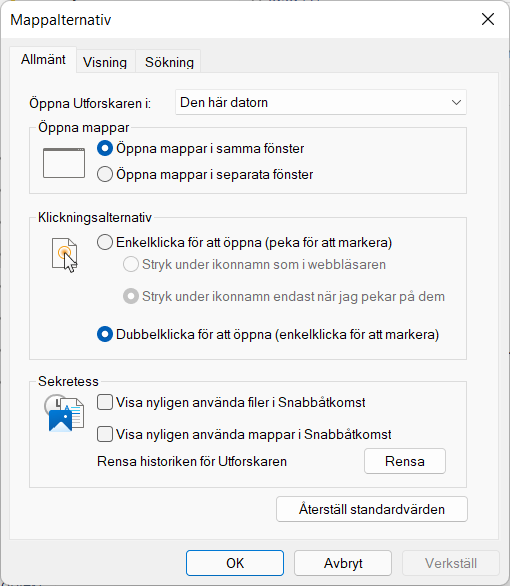Confirm the dialog with OK

click(235, 563)
